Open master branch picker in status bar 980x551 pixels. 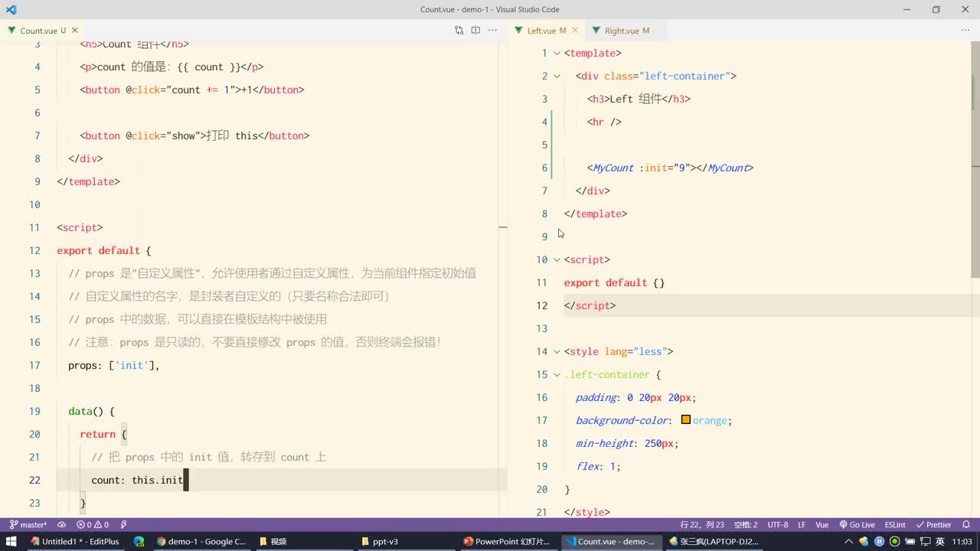pos(28,525)
